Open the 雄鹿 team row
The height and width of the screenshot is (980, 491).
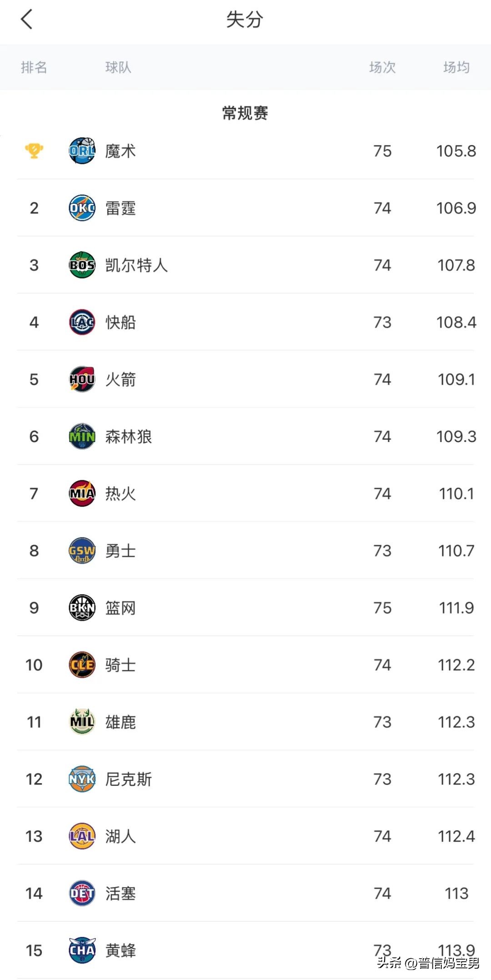click(x=245, y=722)
